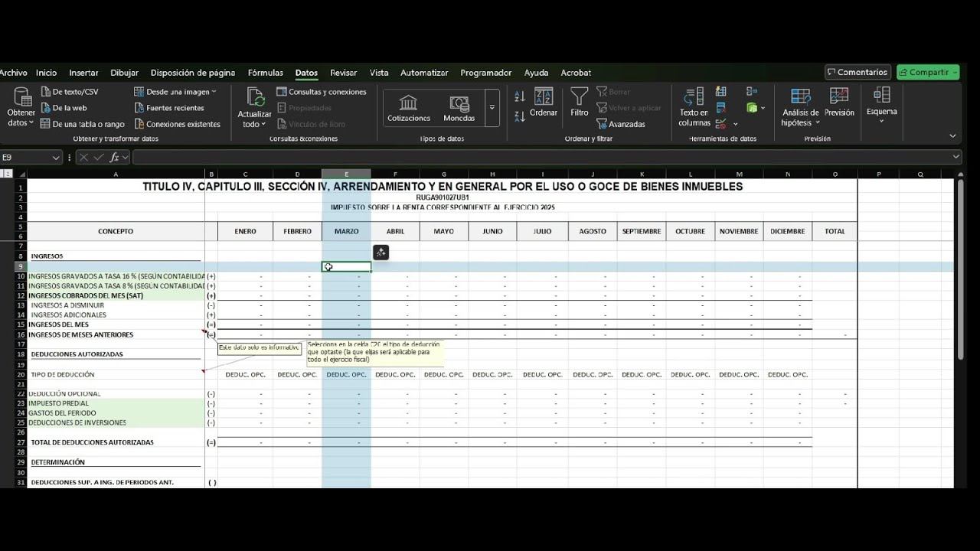Open Fuentes recientes
This screenshot has width=980, height=551.
[168, 108]
